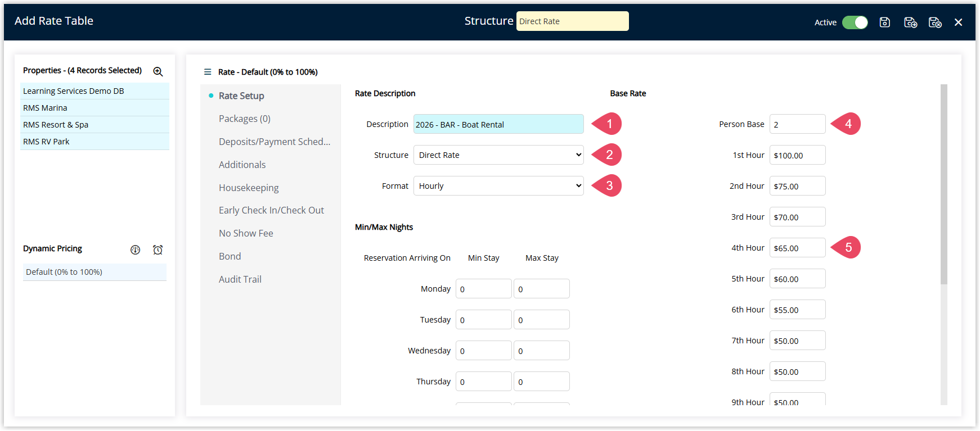Toggle the Active switch
The width and height of the screenshot is (980, 431).
tap(855, 22)
